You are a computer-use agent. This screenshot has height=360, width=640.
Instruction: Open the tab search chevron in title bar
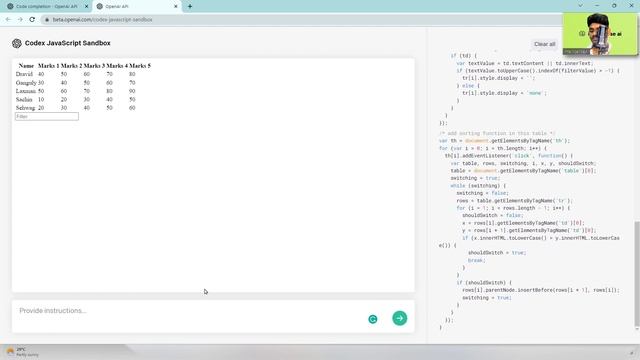[x=580, y=6]
